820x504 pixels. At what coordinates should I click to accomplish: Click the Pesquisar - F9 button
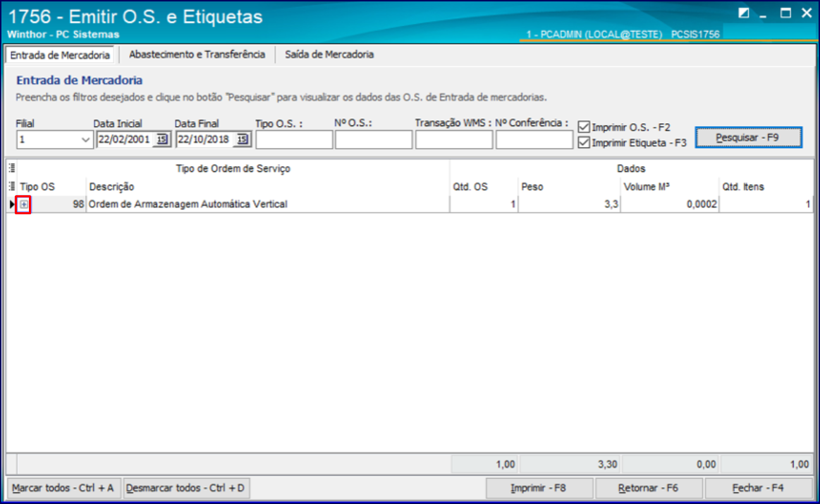pyautogui.click(x=748, y=137)
